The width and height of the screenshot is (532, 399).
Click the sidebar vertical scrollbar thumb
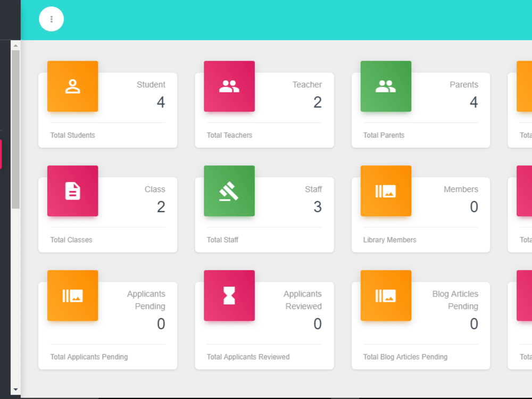coord(15,129)
